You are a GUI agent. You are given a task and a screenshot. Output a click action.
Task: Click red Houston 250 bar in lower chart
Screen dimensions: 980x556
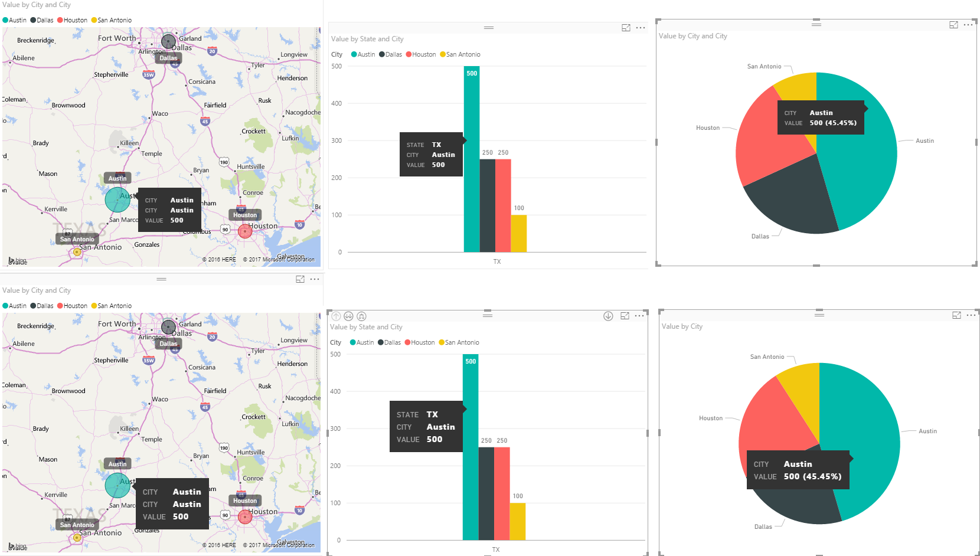click(x=502, y=493)
